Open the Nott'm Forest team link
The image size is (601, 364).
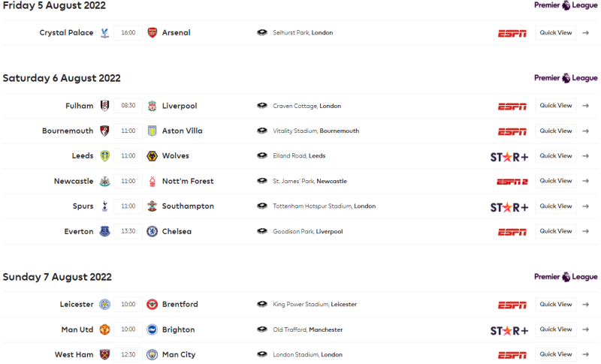pyautogui.click(x=188, y=181)
